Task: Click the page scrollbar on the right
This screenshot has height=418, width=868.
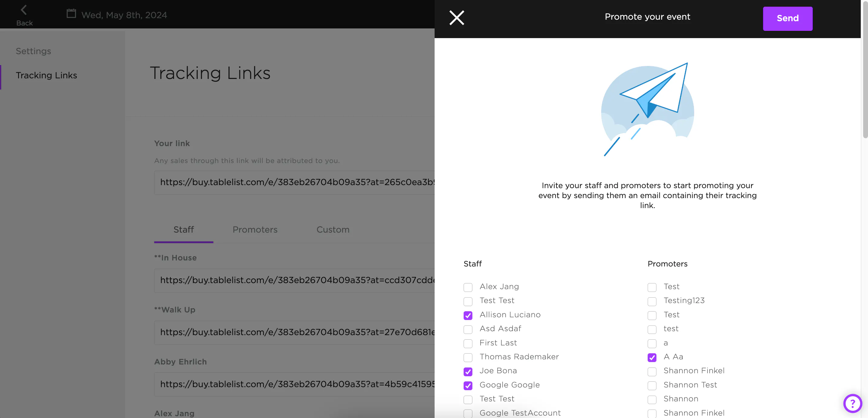Action: coord(865,67)
